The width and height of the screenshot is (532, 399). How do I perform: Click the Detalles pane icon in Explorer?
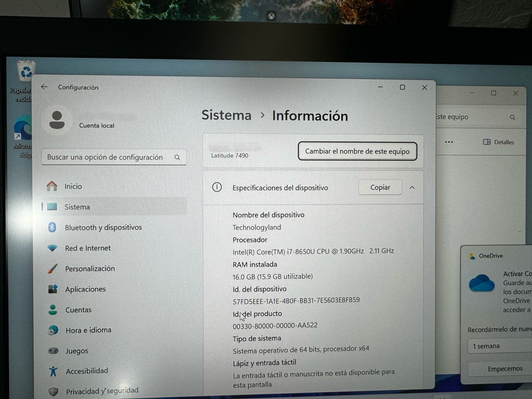pos(487,142)
